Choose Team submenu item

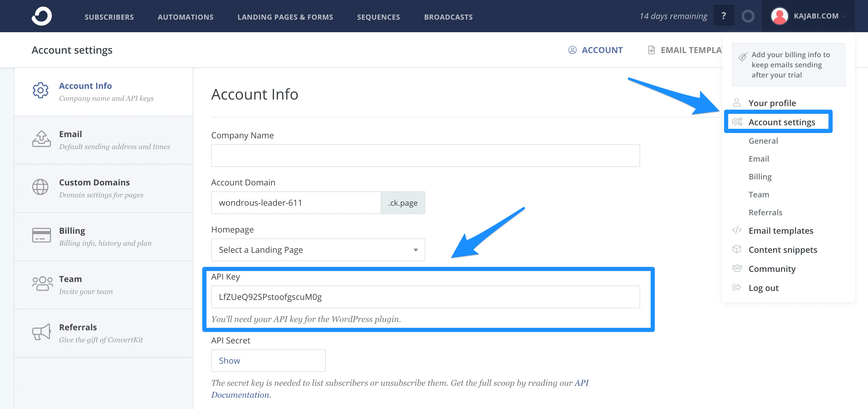click(759, 194)
